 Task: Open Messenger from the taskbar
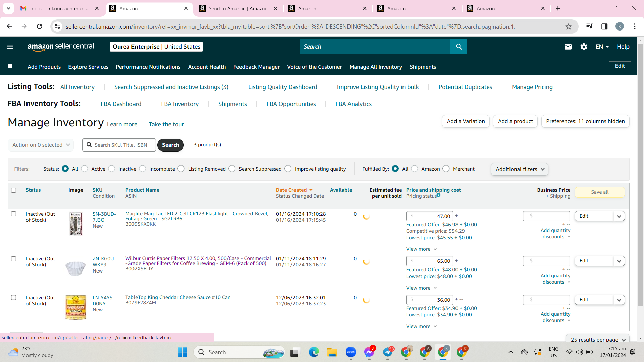click(369, 352)
